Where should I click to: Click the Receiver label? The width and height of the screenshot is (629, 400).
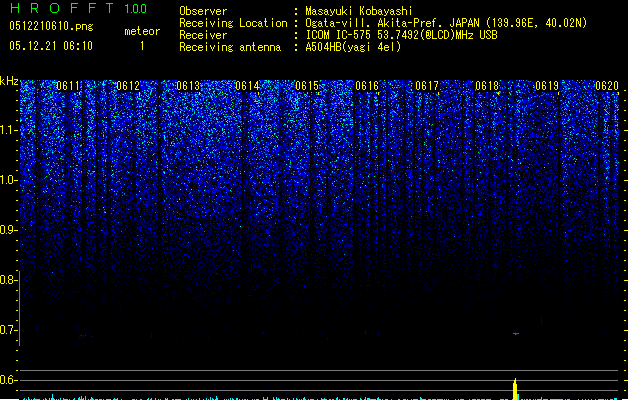[203, 35]
